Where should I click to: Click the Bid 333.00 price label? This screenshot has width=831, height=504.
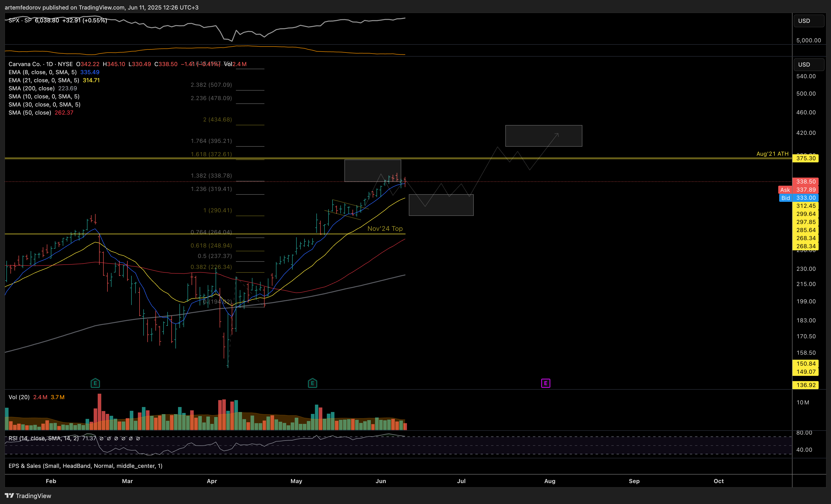799,198
